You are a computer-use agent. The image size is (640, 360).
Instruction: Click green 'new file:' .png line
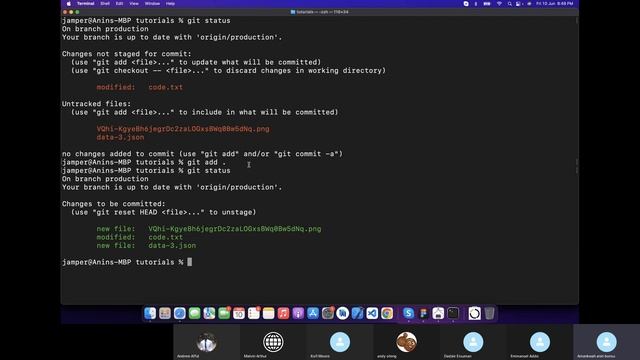pyautogui.click(x=209, y=229)
